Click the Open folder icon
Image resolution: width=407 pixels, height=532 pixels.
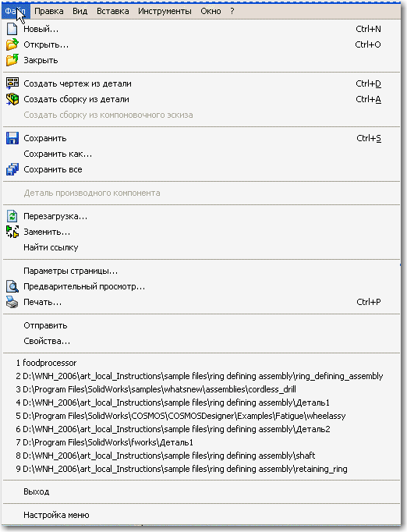[x=12, y=44]
